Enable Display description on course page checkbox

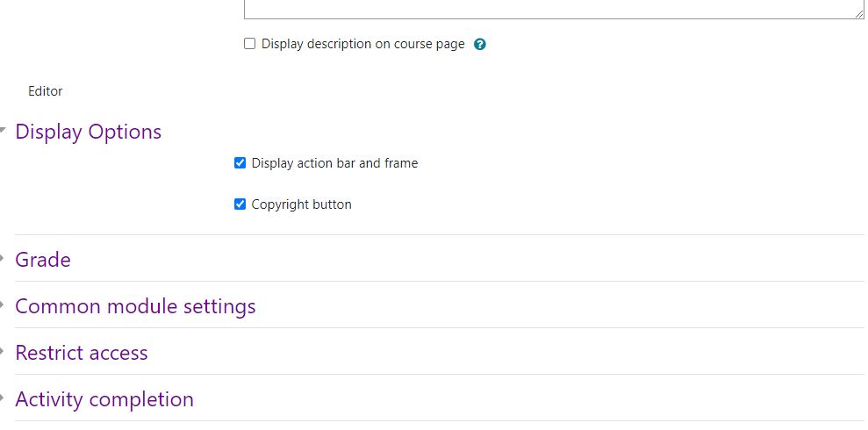tap(249, 44)
